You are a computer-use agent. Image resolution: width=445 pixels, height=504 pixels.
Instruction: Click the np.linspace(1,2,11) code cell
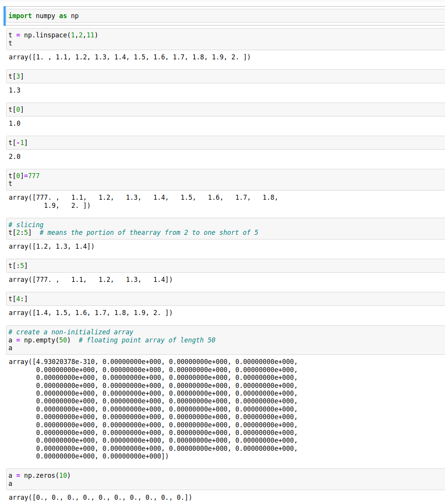click(x=226, y=39)
